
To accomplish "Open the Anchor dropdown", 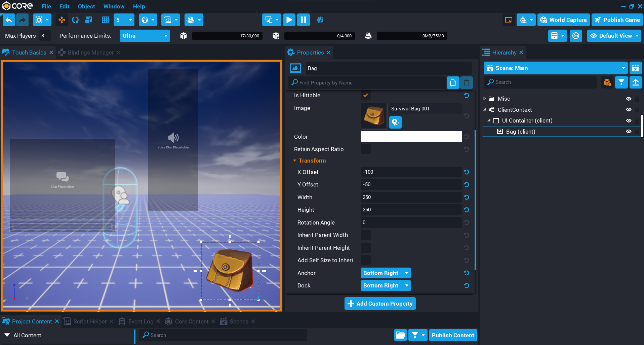I will [386, 273].
